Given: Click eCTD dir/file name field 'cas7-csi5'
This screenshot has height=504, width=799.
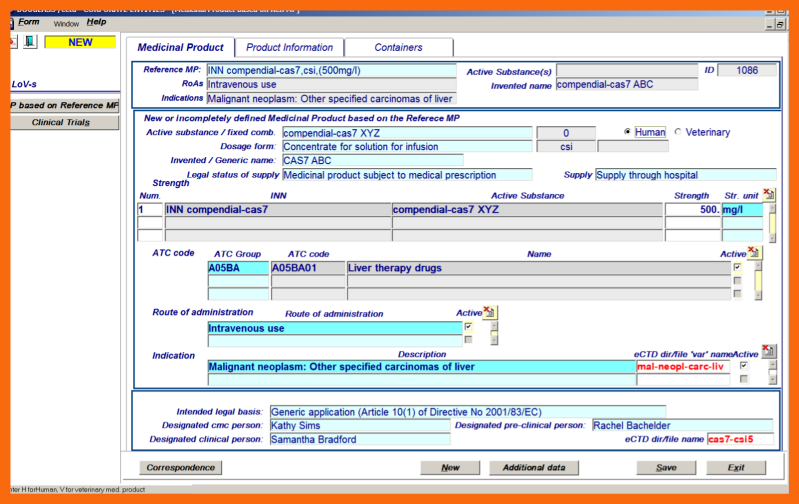Looking at the screenshot, I should (x=740, y=439).
